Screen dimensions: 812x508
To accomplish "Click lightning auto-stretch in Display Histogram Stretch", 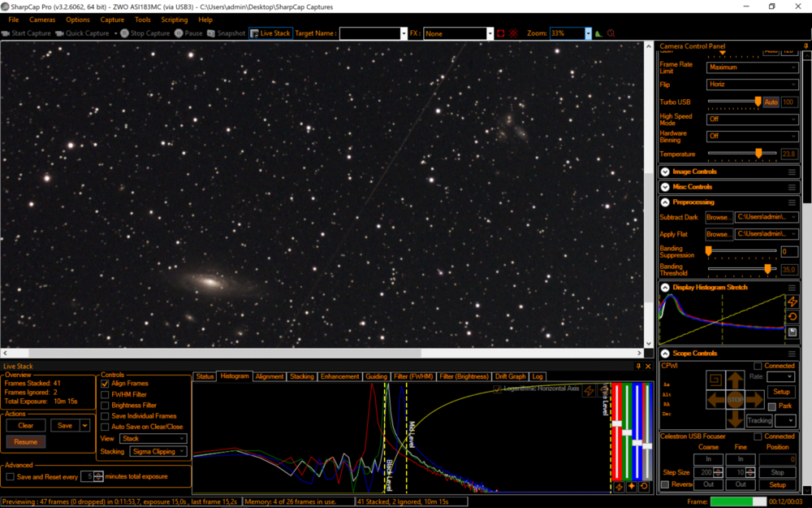I will 793,302.
